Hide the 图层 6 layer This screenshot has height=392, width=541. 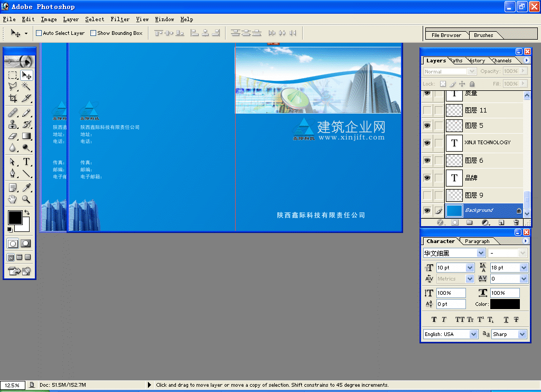click(427, 161)
